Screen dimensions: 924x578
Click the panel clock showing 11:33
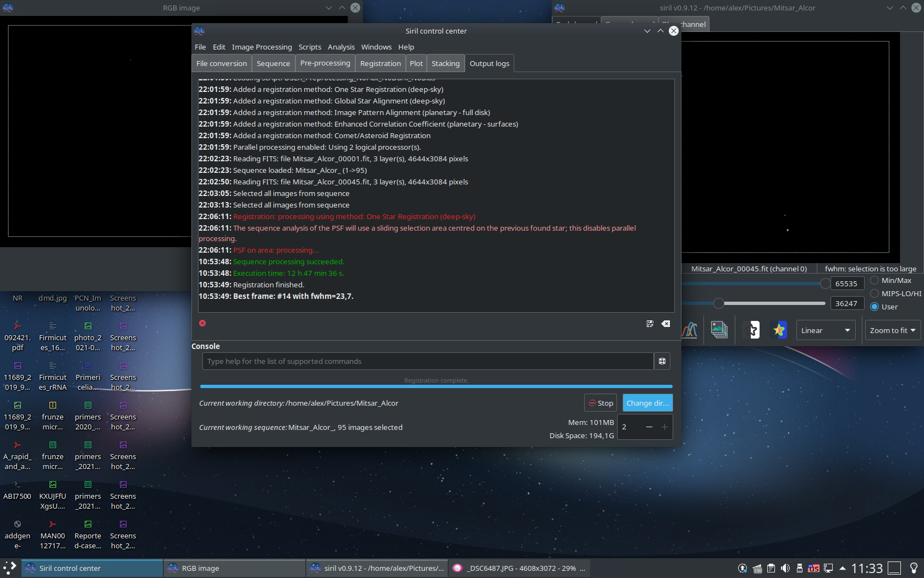[867, 568]
